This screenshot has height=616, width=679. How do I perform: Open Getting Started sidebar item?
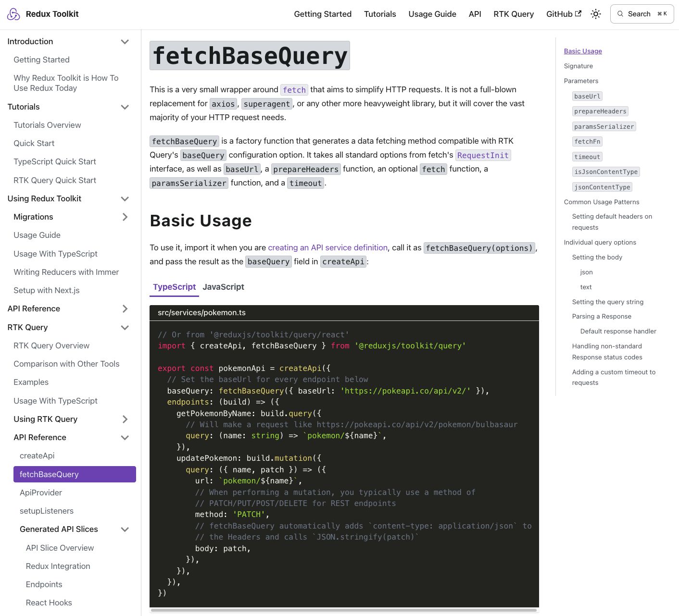pyautogui.click(x=41, y=60)
